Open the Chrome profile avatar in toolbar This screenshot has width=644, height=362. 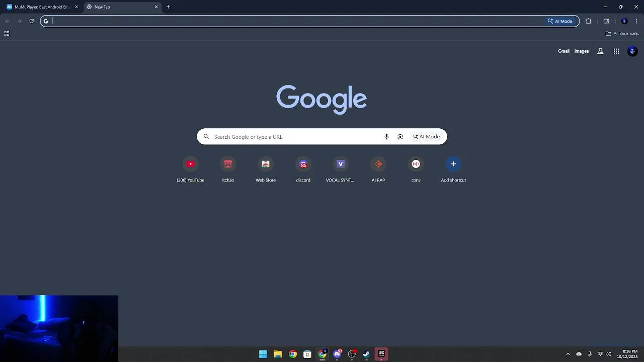click(x=624, y=21)
